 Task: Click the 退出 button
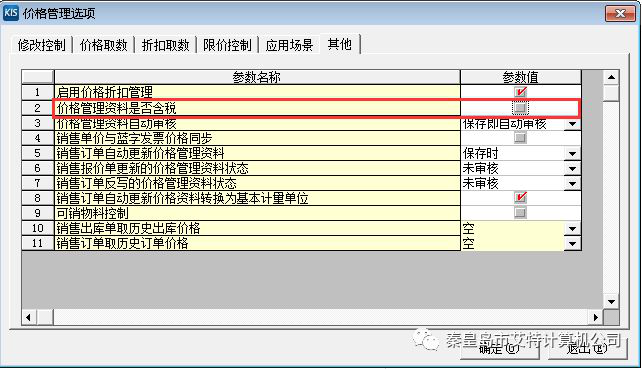click(x=587, y=349)
